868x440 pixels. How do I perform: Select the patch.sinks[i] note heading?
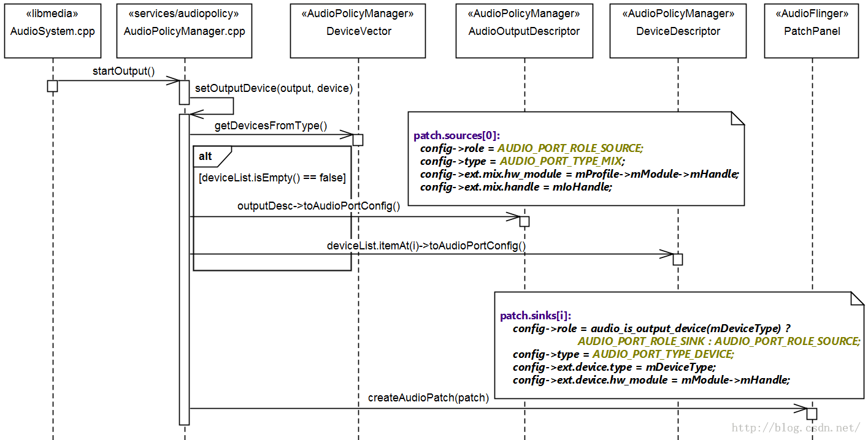pyautogui.click(x=536, y=316)
